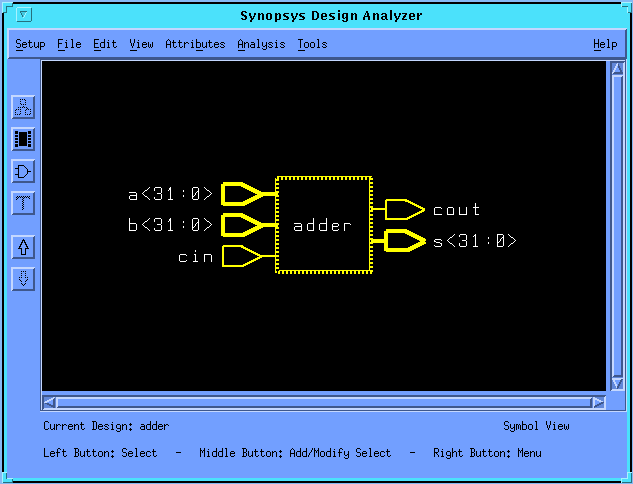Select the a<31:0> input port symbol
The height and width of the screenshot is (484, 633).
(x=242, y=194)
